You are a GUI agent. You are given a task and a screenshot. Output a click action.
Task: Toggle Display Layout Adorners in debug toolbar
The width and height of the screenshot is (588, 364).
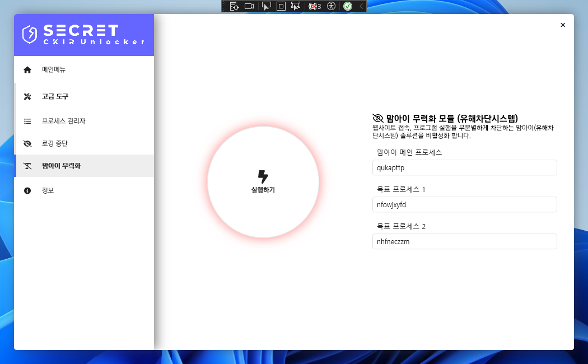[281, 6]
